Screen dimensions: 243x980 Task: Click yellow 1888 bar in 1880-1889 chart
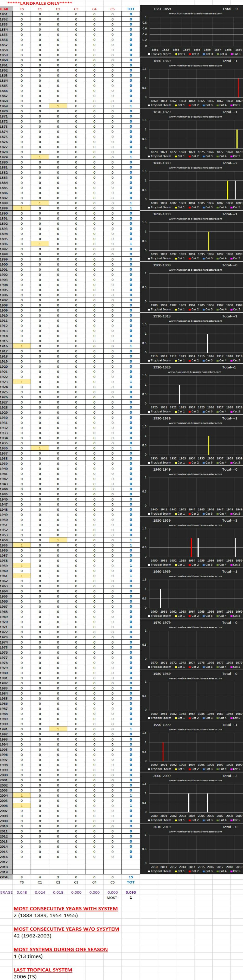tap(228, 190)
